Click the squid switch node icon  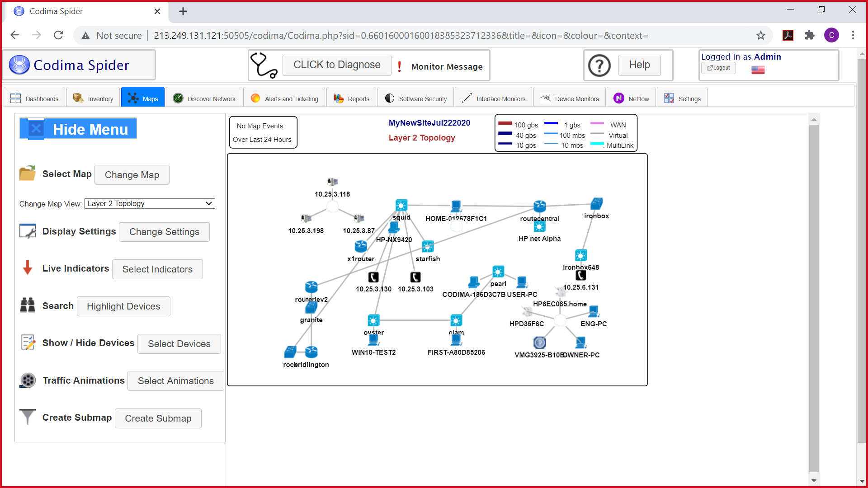(x=401, y=205)
